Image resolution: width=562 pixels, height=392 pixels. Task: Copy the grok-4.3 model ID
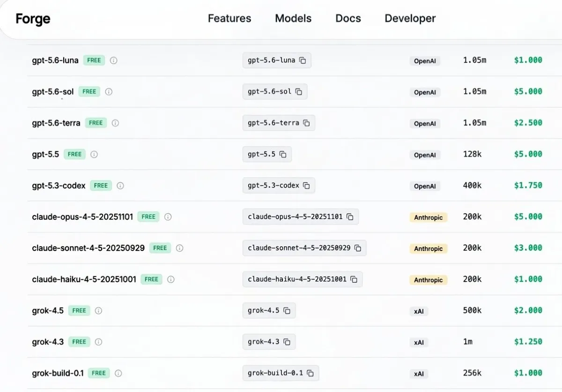pyautogui.click(x=287, y=342)
